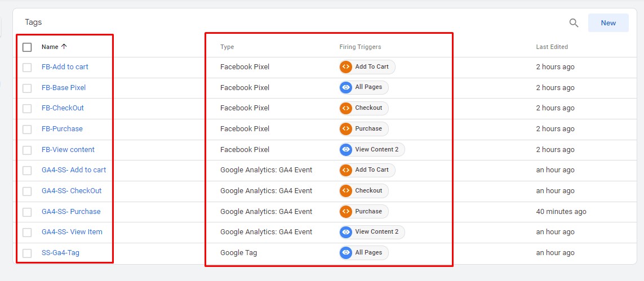
Task: Click All Pages eye icon on SS-Ga4-Tag row
Action: tap(346, 253)
